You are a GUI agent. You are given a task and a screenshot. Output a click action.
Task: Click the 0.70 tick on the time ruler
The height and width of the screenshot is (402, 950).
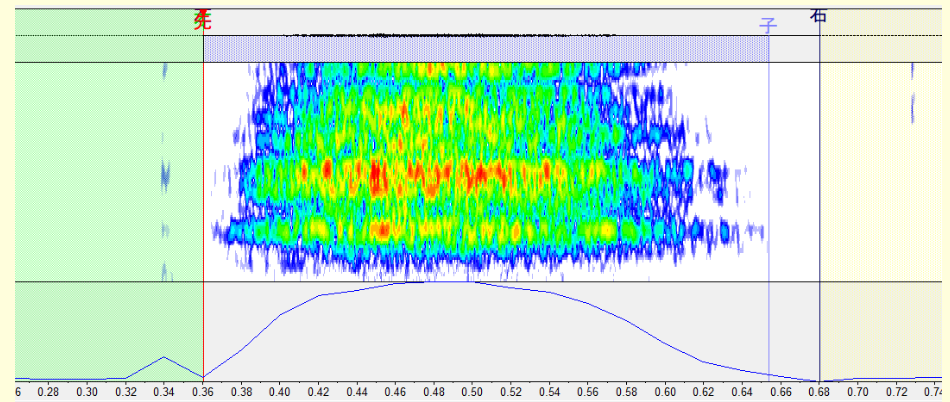[x=858, y=391]
